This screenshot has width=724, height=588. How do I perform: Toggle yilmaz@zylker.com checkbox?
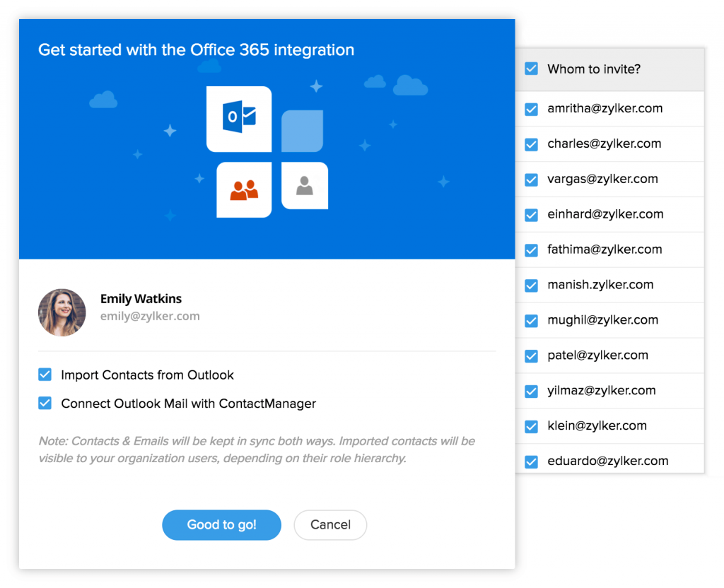[x=532, y=392]
